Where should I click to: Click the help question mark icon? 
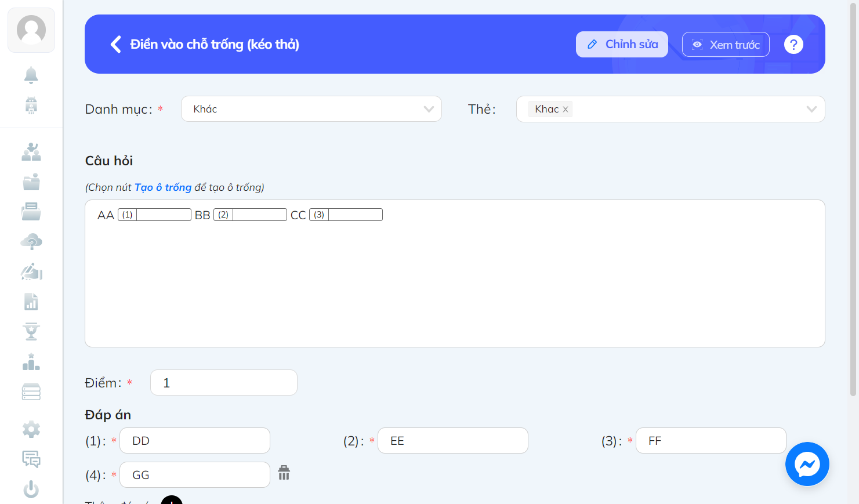point(793,44)
